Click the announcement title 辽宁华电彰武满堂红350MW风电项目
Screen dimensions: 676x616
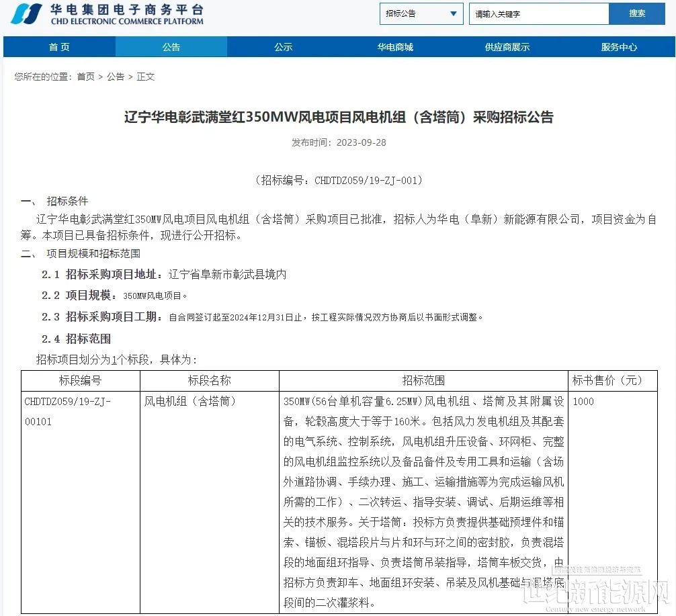(339, 117)
